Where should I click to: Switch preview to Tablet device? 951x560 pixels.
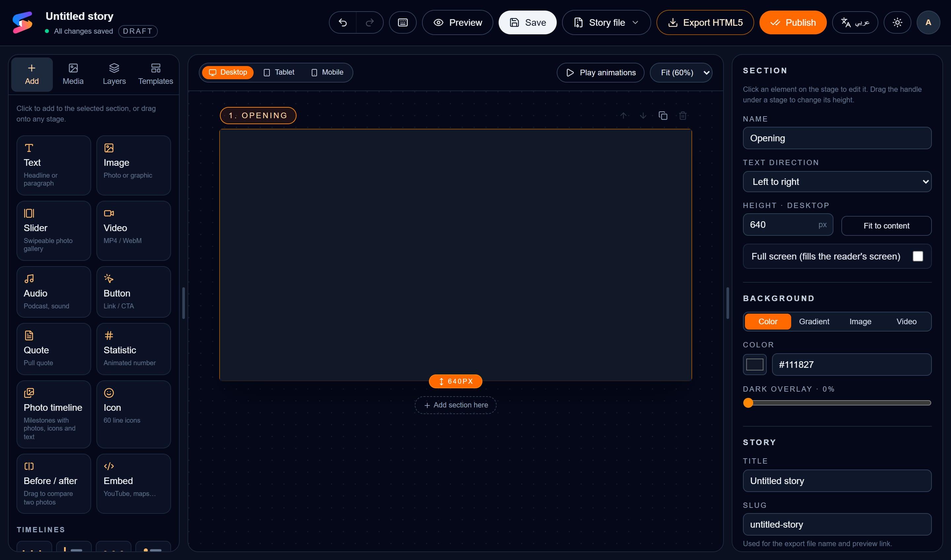pos(279,72)
